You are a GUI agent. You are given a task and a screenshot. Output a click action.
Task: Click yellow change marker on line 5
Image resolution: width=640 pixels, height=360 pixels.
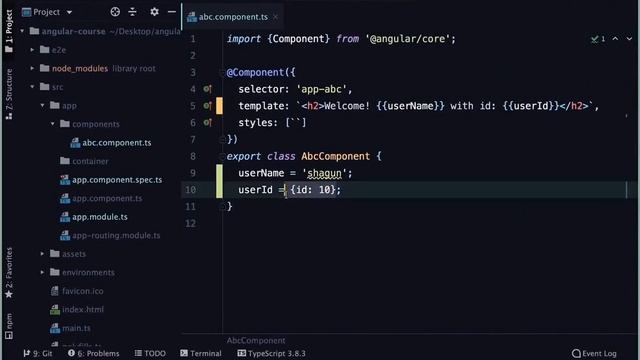[x=219, y=106]
